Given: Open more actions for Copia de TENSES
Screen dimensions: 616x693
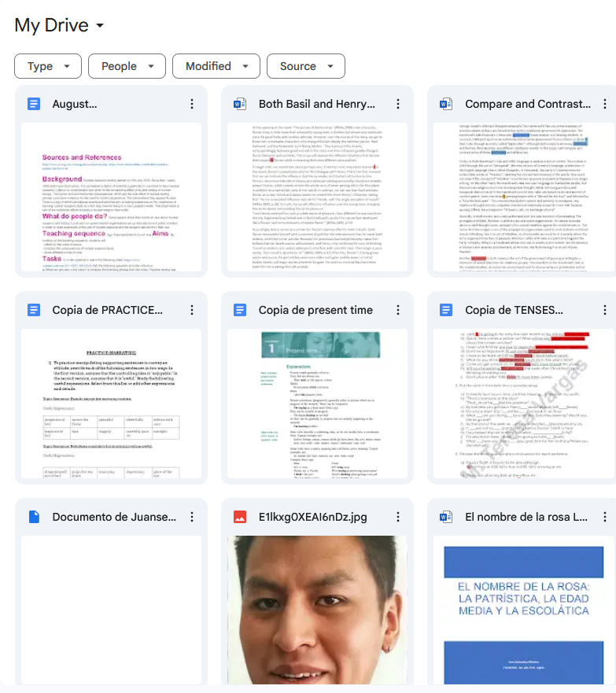Looking at the screenshot, I should click(605, 310).
